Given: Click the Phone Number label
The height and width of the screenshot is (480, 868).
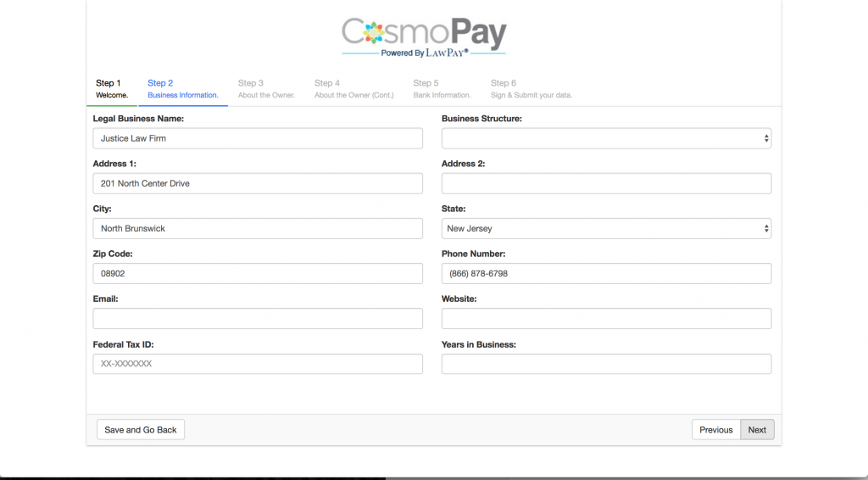Looking at the screenshot, I should click(473, 254).
